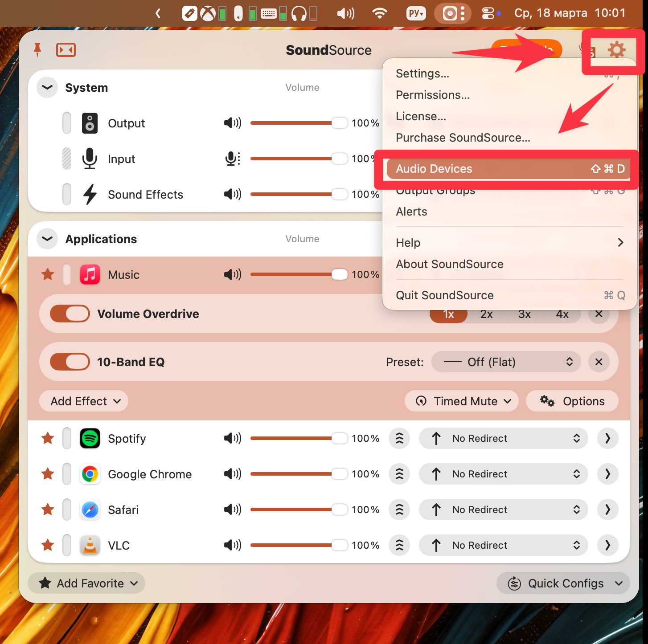
Task: Choose Quit SoundSource
Action: (x=509, y=295)
